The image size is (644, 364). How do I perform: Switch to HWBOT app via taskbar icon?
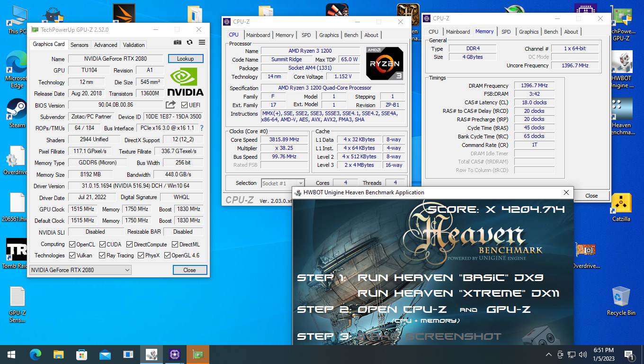151,355
